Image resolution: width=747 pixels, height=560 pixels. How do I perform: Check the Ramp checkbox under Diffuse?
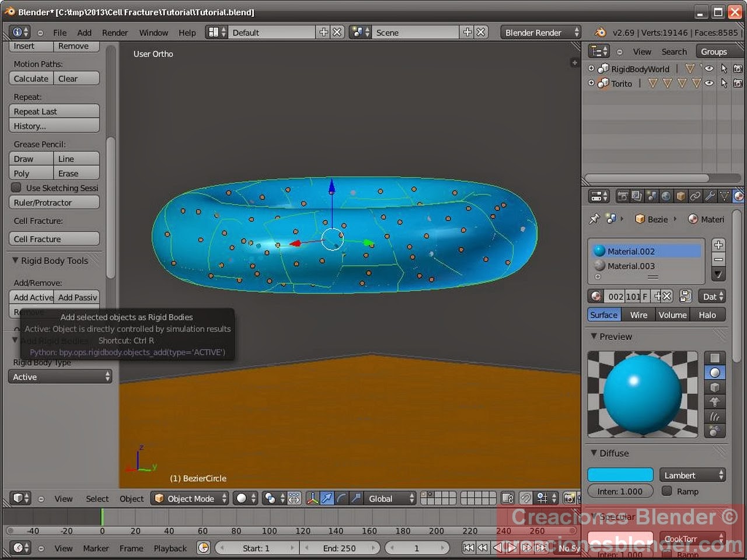(x=666, y=491)
